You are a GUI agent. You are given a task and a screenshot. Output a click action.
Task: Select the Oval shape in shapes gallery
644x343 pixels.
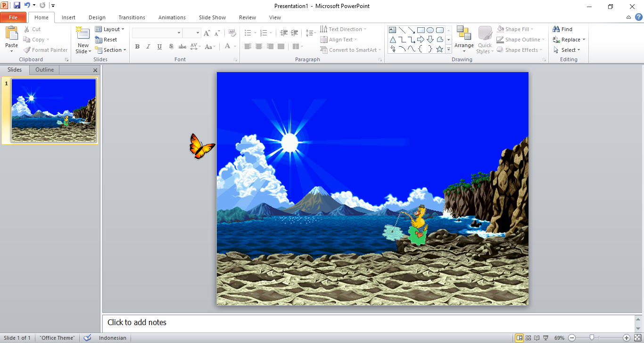pos(430,30)
